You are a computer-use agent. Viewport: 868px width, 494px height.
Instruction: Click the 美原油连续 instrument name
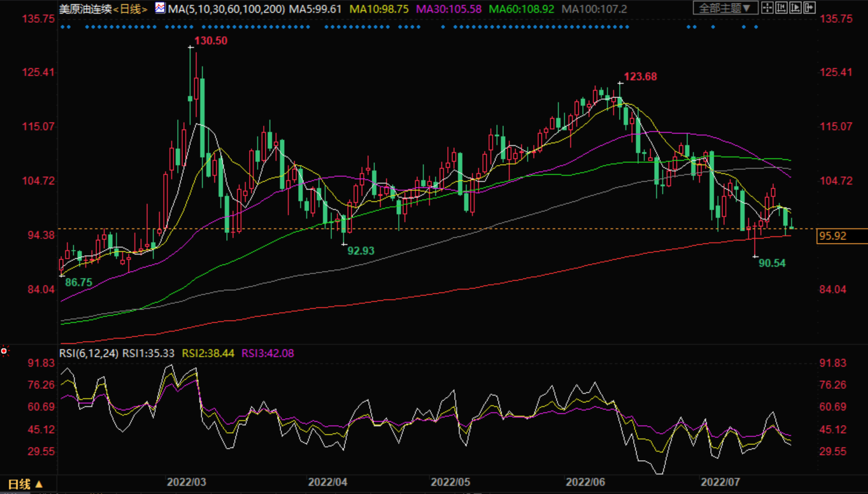pyautogui.click(x=85, y=9)
